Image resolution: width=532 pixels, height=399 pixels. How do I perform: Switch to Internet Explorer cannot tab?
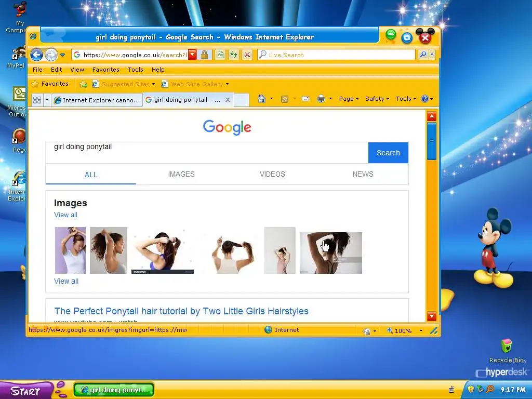click(x=97, y=100)
